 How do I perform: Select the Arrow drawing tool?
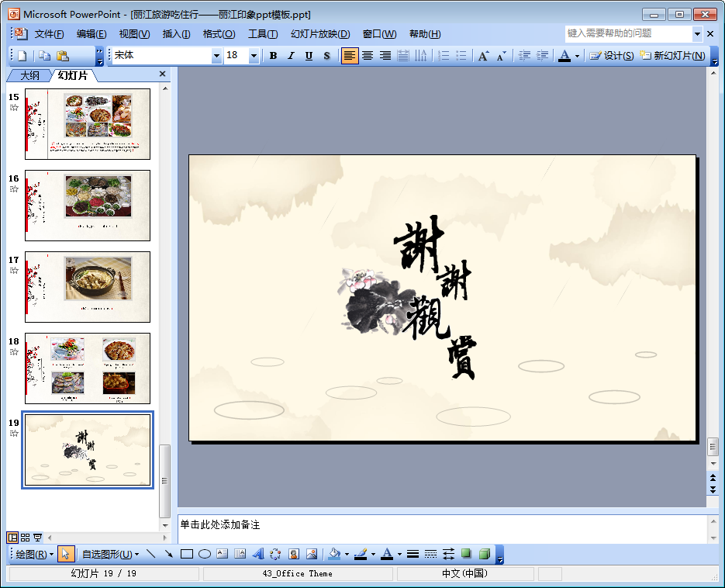(169, 554)
